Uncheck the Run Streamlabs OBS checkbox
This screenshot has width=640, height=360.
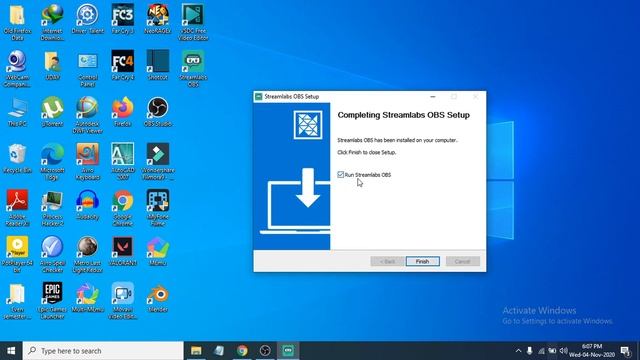(x=340, y=175)
